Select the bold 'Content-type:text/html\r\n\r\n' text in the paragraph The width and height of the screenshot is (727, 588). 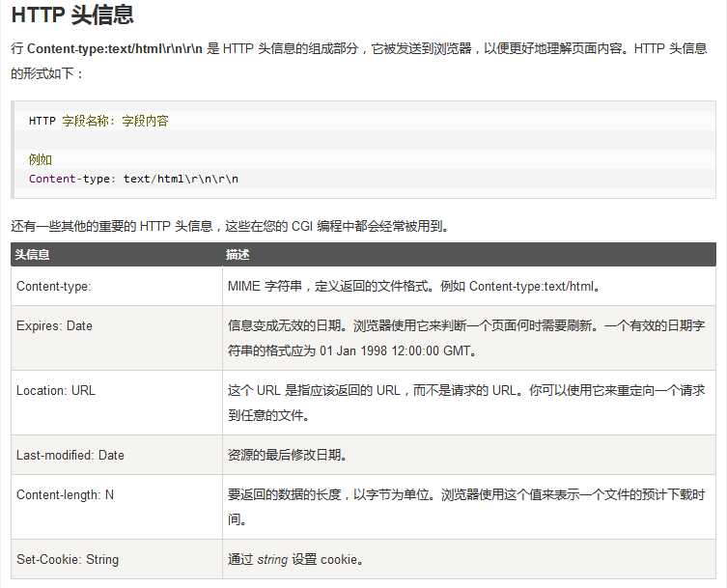pyautogui.click(x=115, y=48)
